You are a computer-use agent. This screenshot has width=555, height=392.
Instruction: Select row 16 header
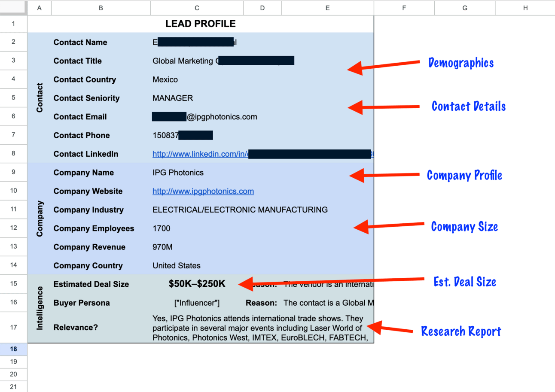14,303
